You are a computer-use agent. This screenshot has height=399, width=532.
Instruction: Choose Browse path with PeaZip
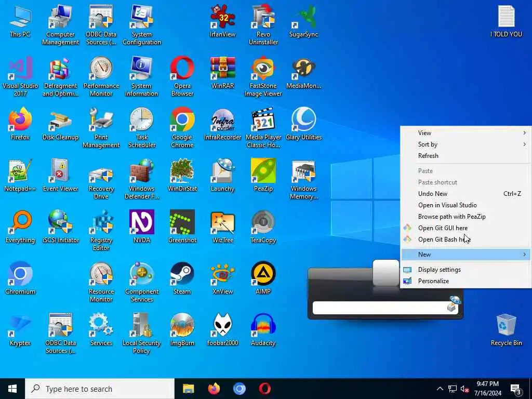(x=466, y=217)
